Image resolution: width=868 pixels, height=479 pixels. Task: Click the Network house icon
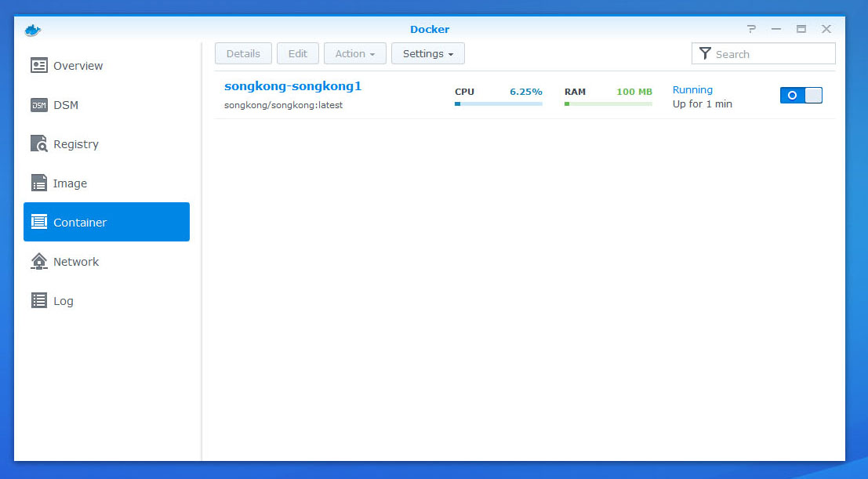tap(38, 261)
